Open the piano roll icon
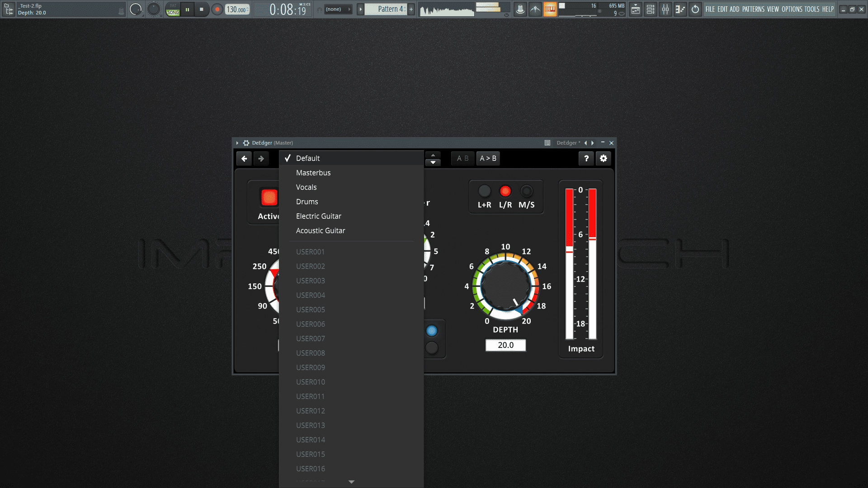868x488 pixels. pos(680,9)
